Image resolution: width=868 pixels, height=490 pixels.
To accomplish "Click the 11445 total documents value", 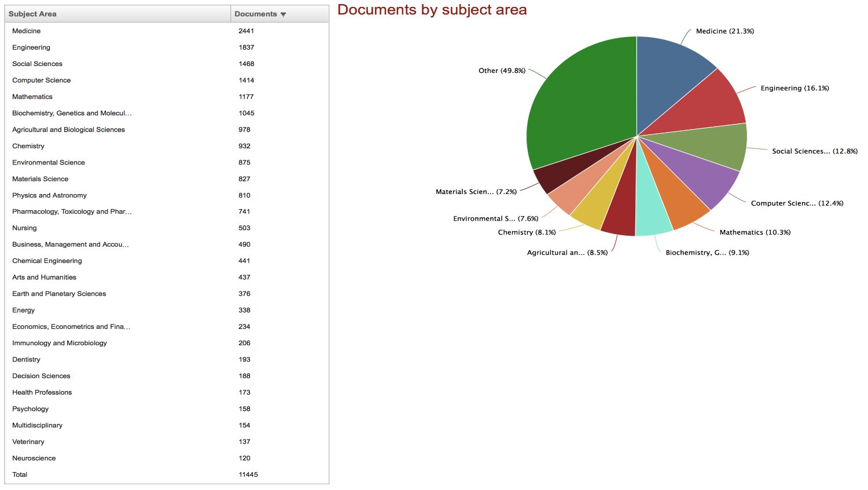I will (x=248, y=475).
